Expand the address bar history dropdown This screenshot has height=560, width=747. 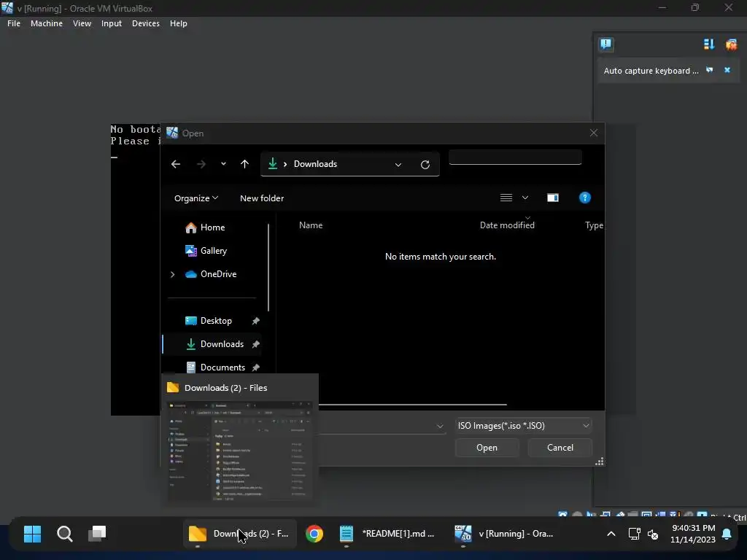(x=398, y=165)
